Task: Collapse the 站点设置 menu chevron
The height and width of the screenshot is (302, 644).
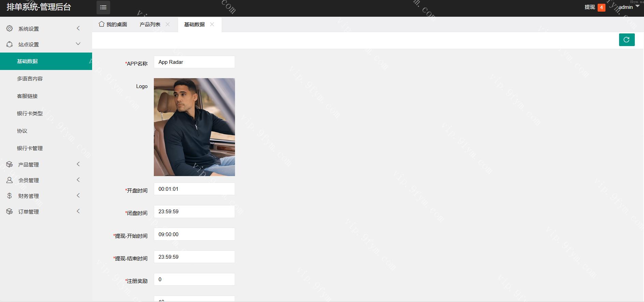Action: click(x=78, y=44)
